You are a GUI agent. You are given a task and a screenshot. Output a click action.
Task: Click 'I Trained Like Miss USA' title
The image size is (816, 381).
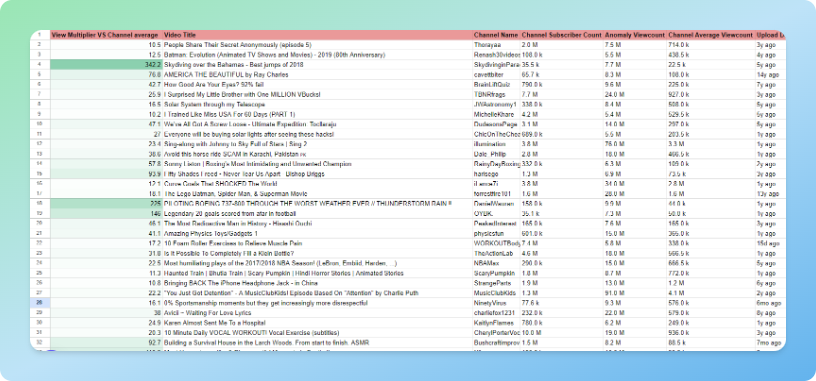(317, 114)
